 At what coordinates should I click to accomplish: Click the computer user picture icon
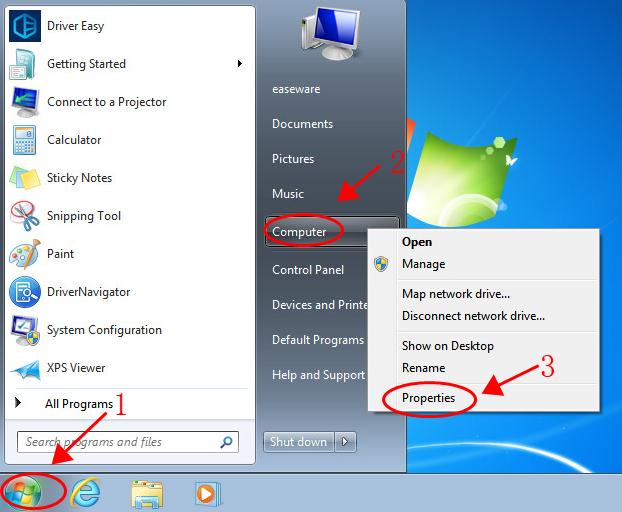pyautogui.click(x=330, y=33)
